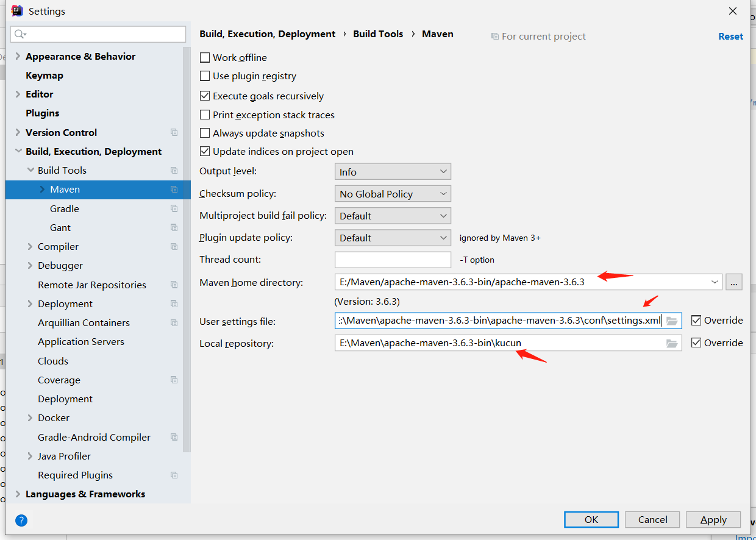Screen dimensions: 756x540
Task: Open the Output level dropdown
Action: [x=393, y=172]
